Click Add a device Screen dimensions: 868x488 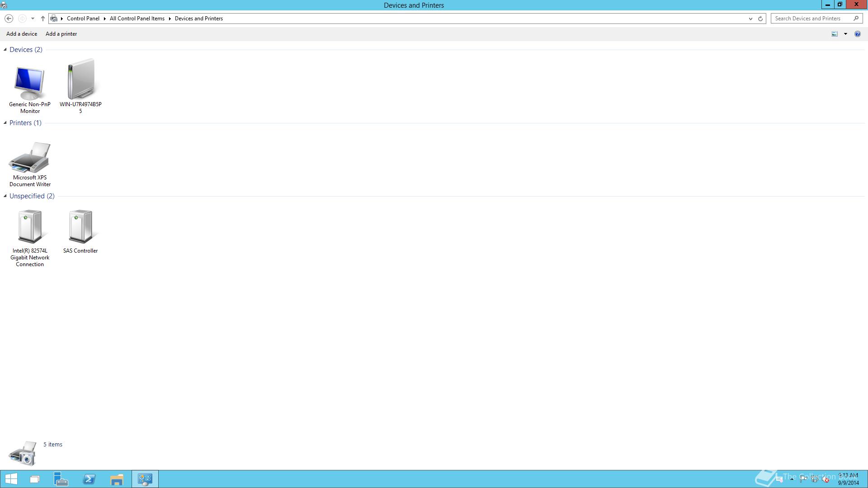[x=22, y=34]
